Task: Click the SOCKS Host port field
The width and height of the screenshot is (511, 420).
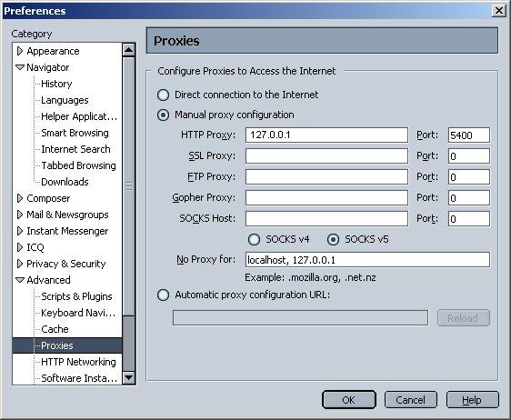Action: pos(468,218)
